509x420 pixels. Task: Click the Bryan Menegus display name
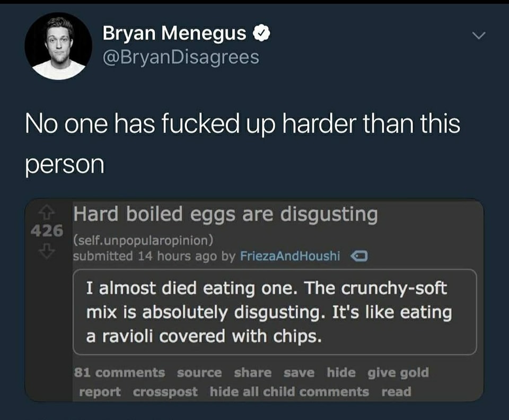coord(174,33)
